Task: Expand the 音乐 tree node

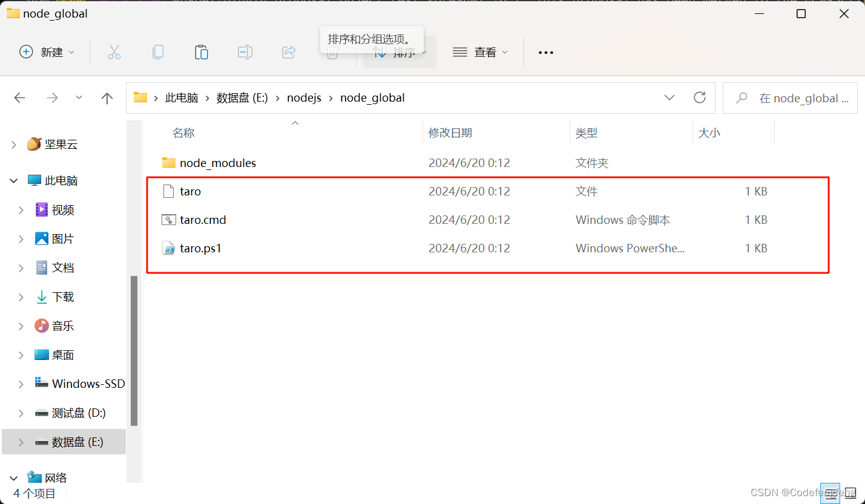Action: 21,326
